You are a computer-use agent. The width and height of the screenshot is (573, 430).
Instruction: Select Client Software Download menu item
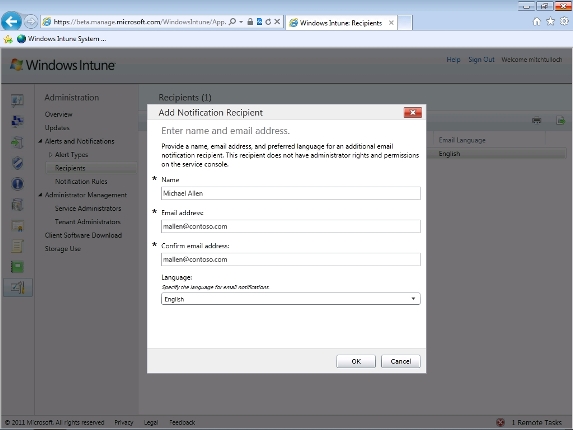pyautogui.click(x=83, y=235)
